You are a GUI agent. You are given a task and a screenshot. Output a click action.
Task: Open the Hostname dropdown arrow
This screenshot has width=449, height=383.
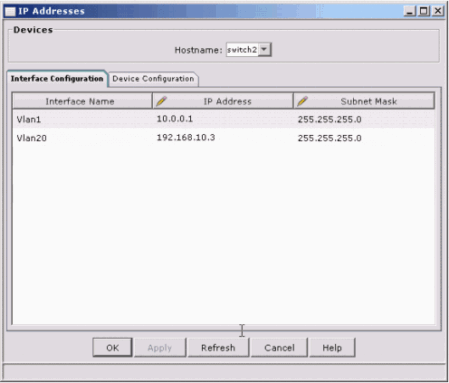pos(265,50)
